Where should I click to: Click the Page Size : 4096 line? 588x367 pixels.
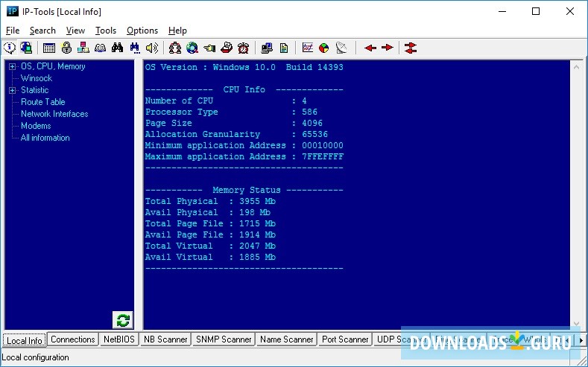point(233,124)
